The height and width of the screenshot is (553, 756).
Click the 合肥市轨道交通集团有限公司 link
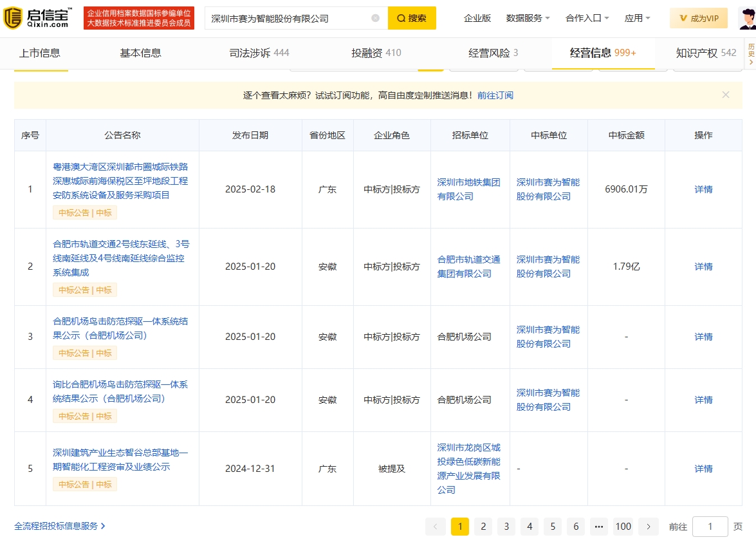468,267
